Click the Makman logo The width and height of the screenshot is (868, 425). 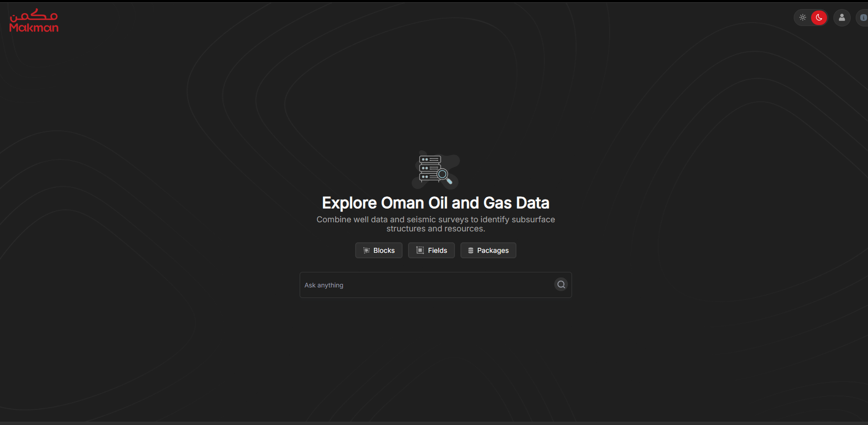coord(34,21)
